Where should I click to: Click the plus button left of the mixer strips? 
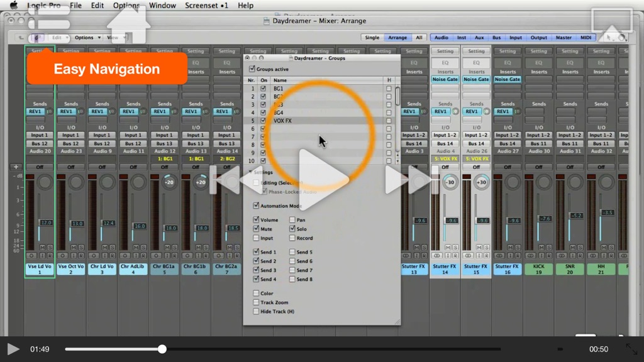tap(16, 167)
